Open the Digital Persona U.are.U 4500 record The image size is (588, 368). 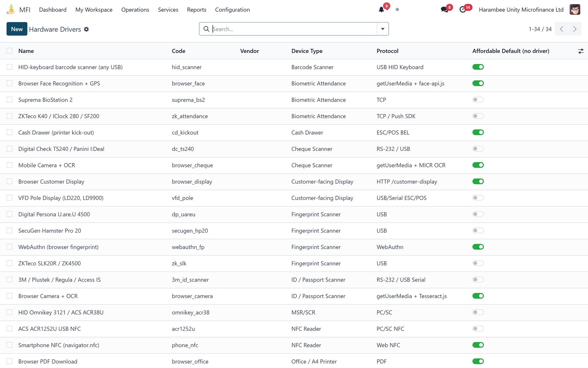tap(54, 215)
